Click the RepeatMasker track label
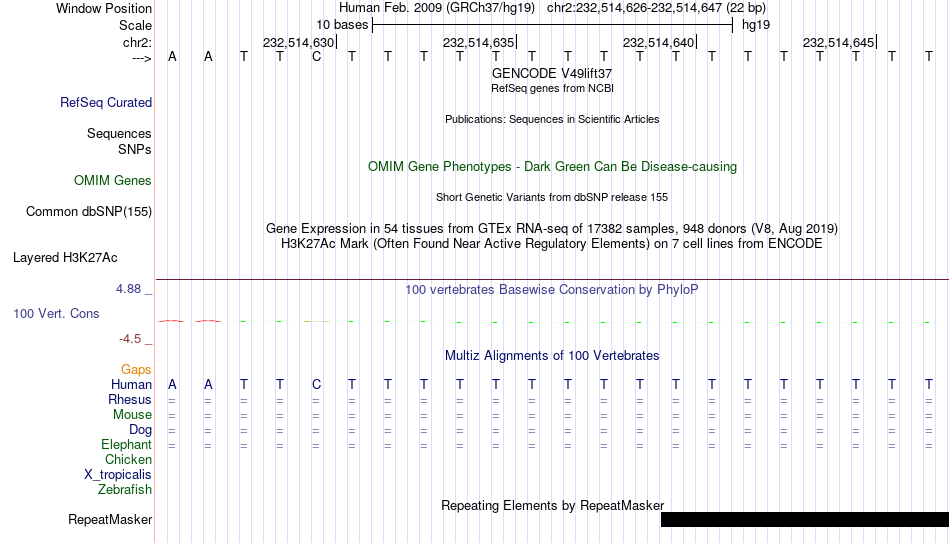Viewport: 950px width, 543px height. pyautogui.click(x=110, y=519)
